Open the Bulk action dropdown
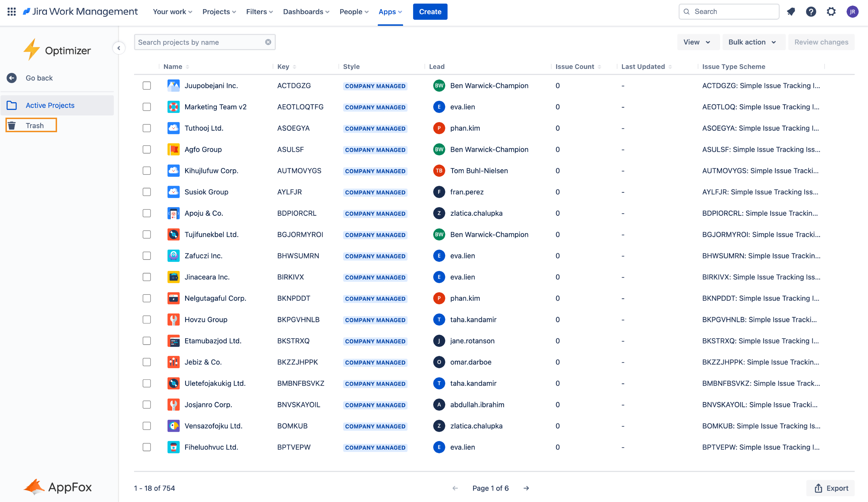The width and height of the screenshot is (868, 502). [752, 42]
